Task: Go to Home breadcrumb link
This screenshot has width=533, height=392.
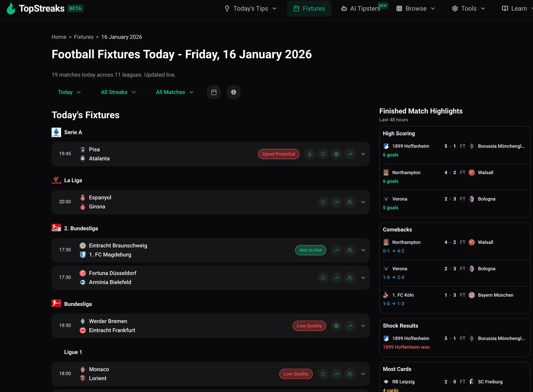Action: (59, 37)
